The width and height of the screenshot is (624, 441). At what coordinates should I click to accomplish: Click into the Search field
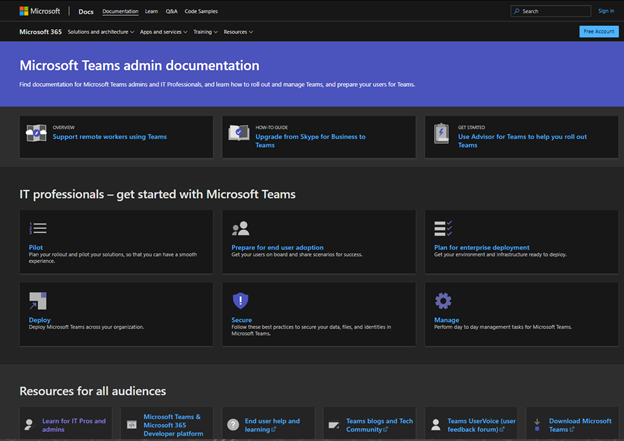(x=551, y=11)
